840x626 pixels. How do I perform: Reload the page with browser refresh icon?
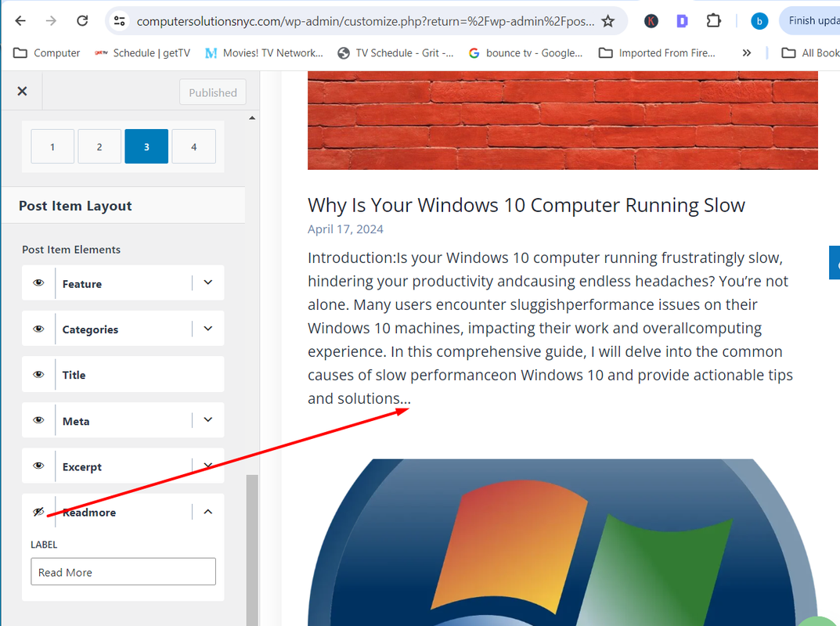tap(82, 21)
